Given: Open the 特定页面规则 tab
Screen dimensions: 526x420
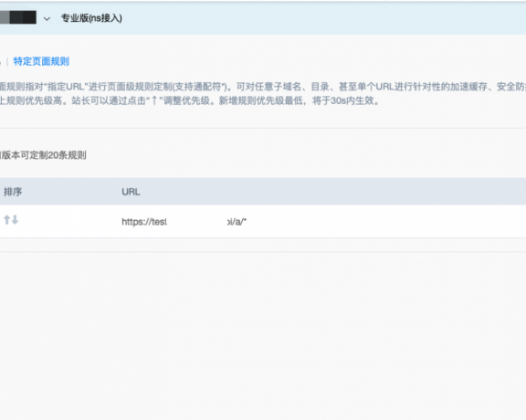Looking at the screenshot, I should pos(41,61).
